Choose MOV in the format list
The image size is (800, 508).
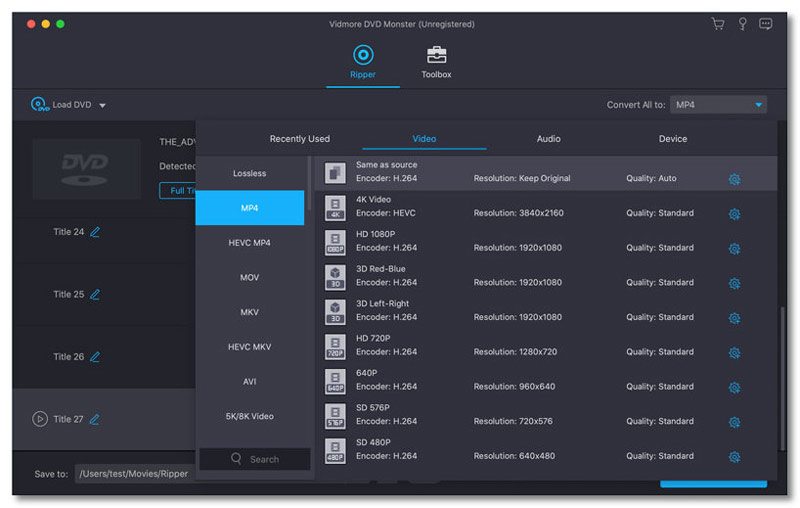click(x=249, y=277)
